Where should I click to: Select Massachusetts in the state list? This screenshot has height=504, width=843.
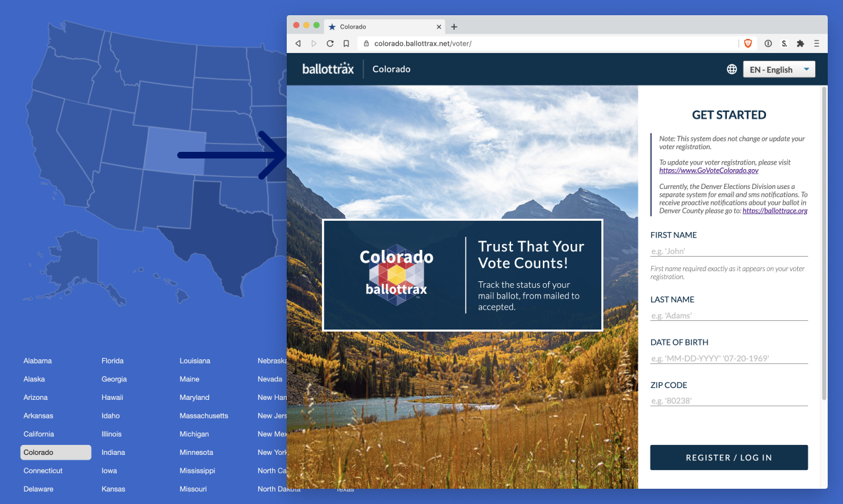204,416
